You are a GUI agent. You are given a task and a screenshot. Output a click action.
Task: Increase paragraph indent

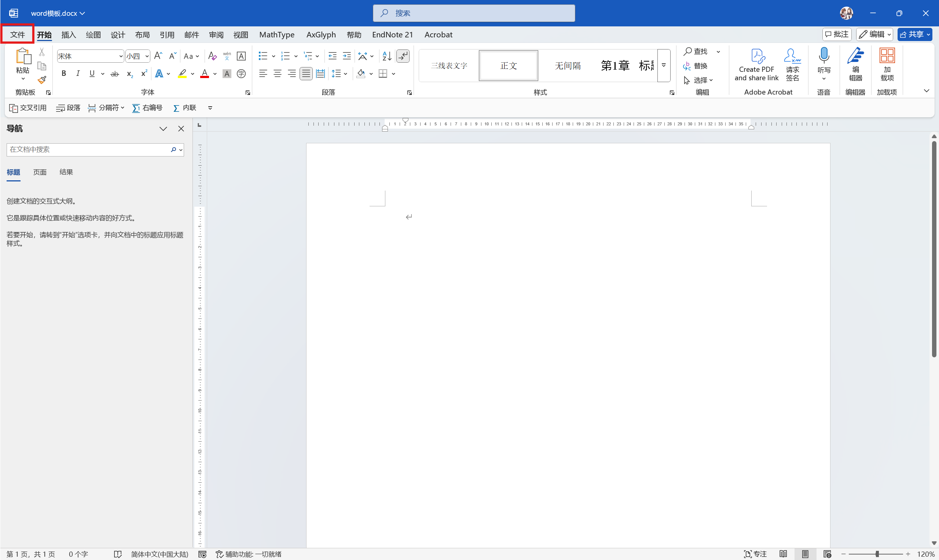pyautogui.click(x=347, y=56)
